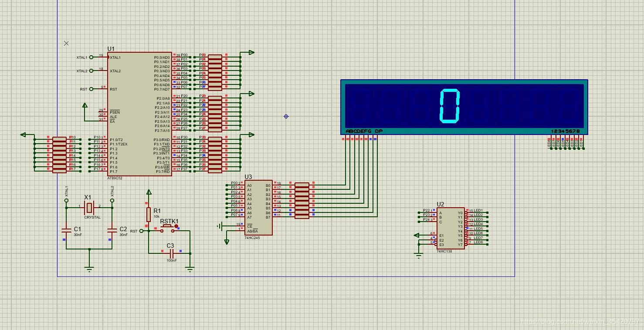Click the blue crosshair marker on canvas
644x330 pixels.
286,116
